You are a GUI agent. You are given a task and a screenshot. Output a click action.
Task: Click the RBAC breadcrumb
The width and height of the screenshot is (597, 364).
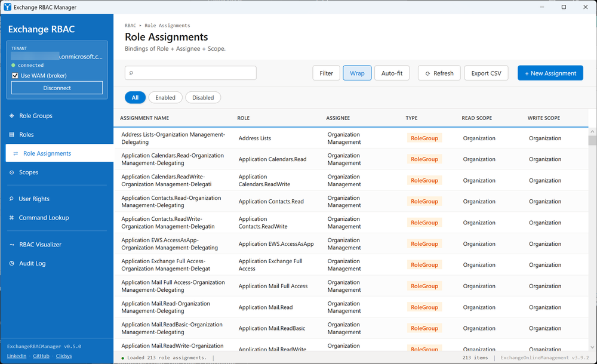pos(130,26)
